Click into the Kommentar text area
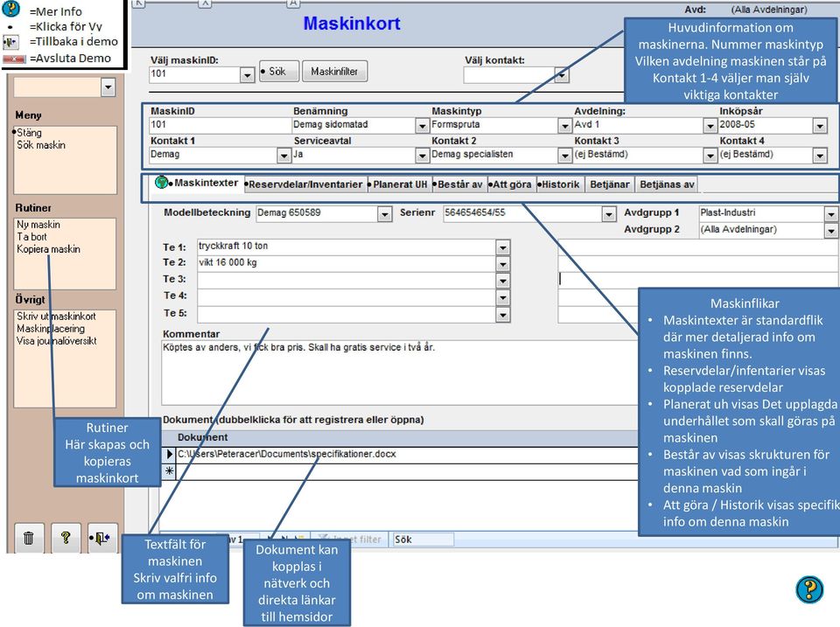This screenshot has height=627, width=840. coord(399,373)
